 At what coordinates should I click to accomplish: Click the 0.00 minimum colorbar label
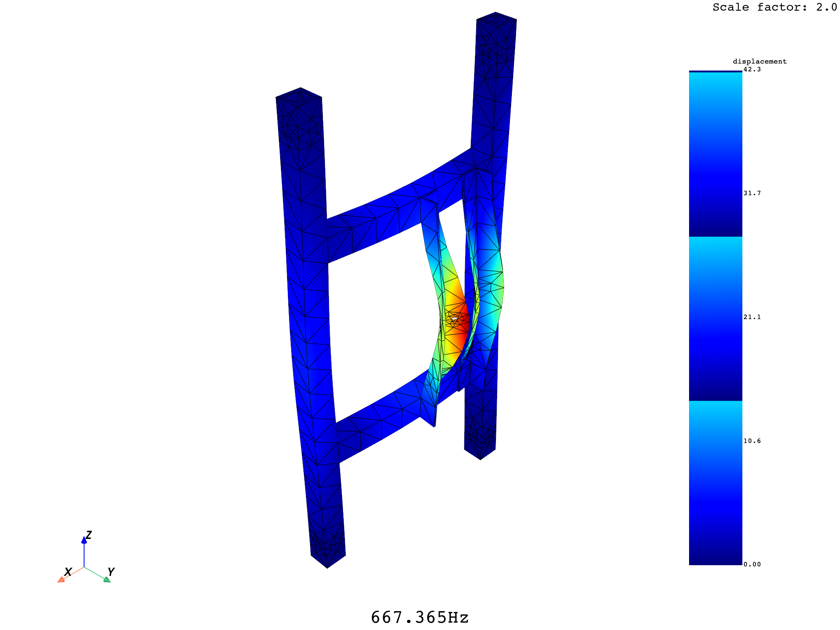pos(752,564)
